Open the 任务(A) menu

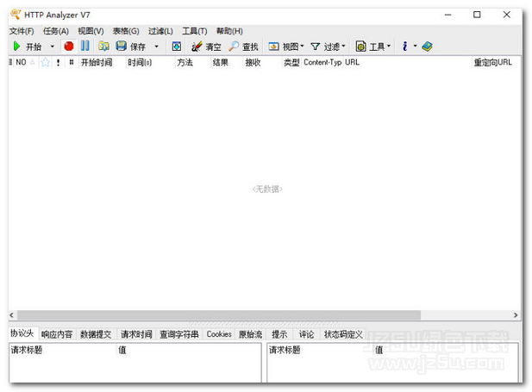pyautogui.click(x=56, y=31)
